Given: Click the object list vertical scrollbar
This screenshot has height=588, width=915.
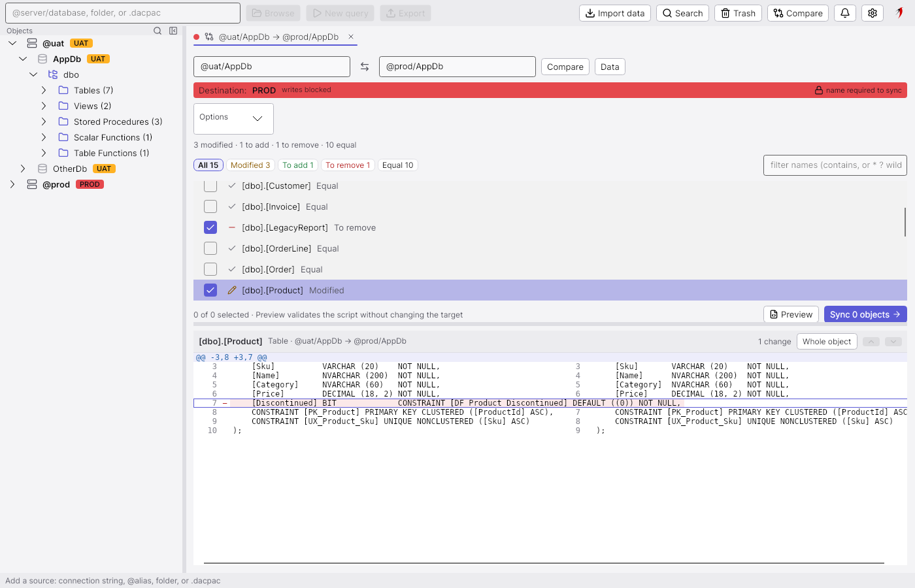Looking at the screenshot, I should (x=905, y=222).
